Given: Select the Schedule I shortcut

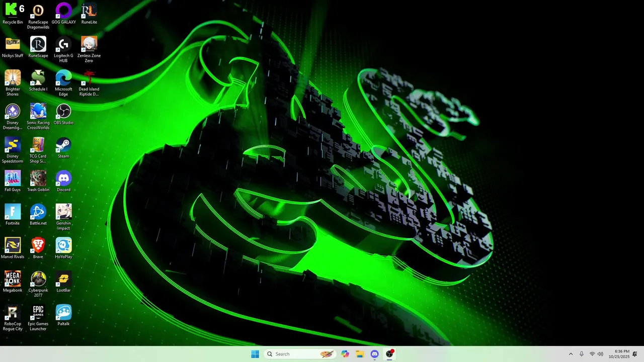Looking at the screenshot, I should pyautogui.click(x=38, y=80).
